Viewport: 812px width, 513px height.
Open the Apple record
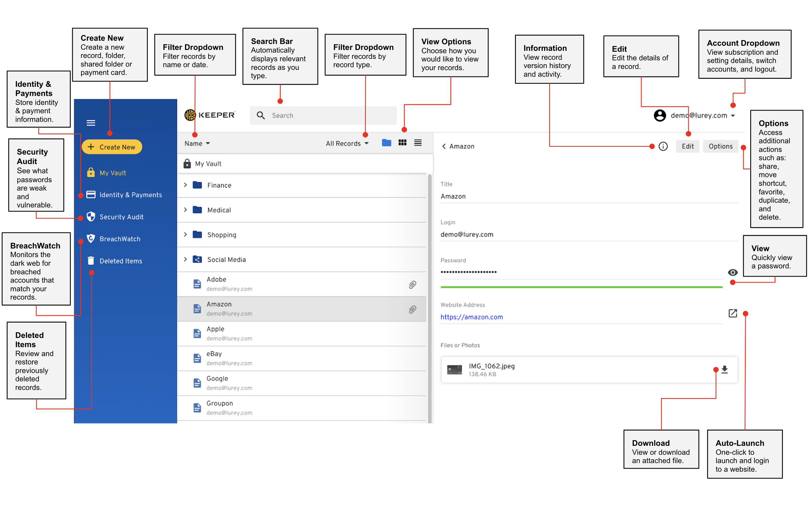tap(302, 334)
